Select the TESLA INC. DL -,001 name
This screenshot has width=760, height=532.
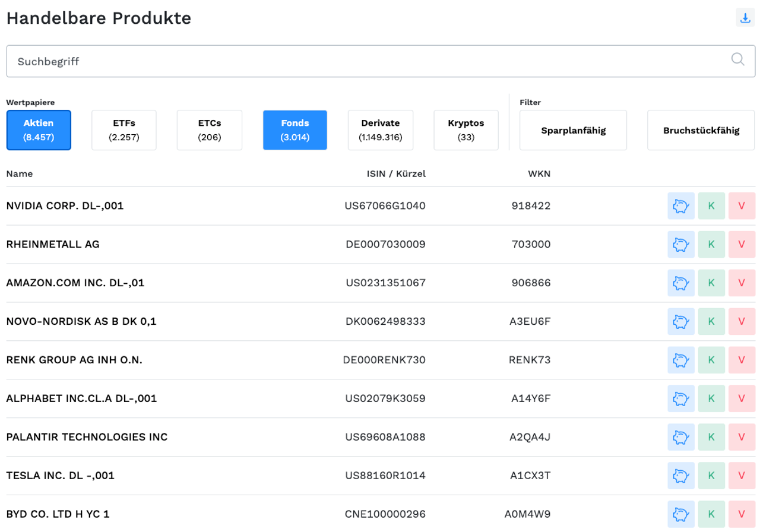(60, 476)
